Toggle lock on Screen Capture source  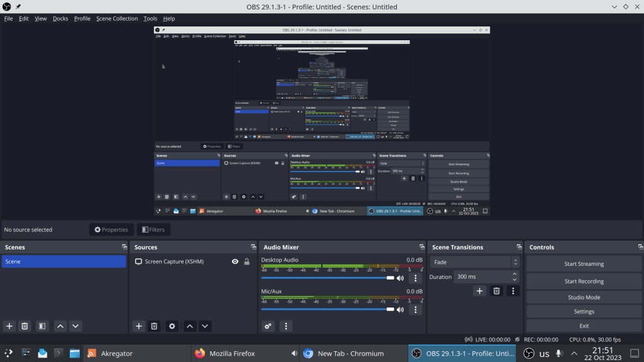(x=247, y=261)
